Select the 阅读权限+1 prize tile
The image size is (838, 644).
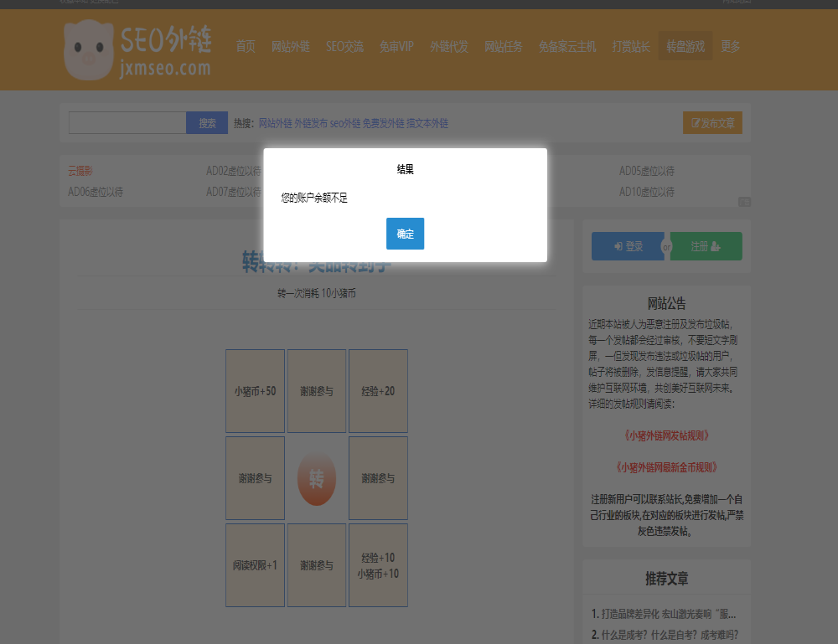255,565
